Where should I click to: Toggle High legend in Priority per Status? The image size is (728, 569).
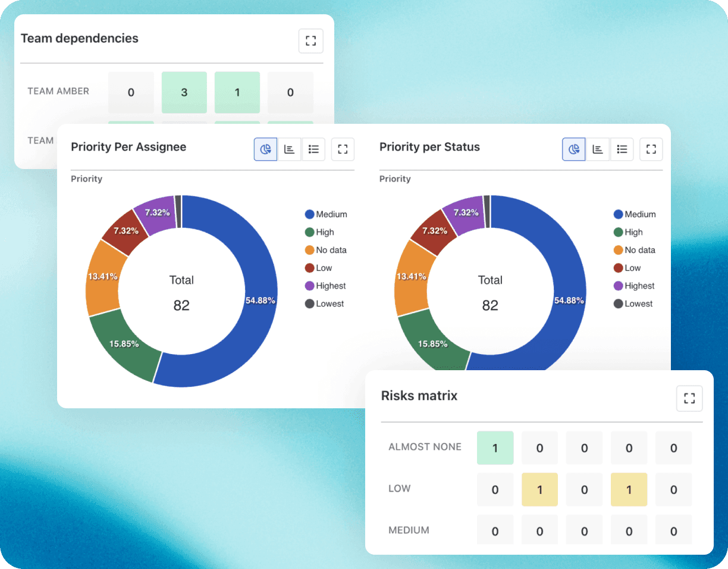point(628,232)
